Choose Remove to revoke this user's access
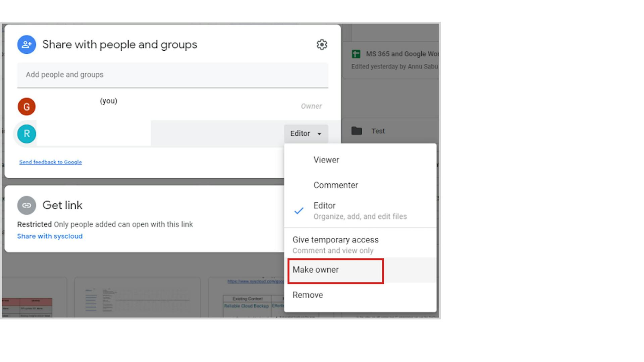 click(307, 295)
